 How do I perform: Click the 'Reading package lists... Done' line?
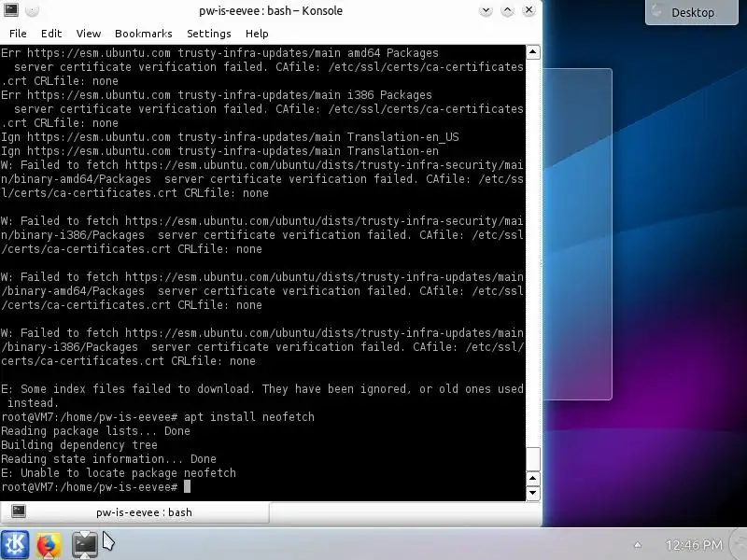click(96, 431)
